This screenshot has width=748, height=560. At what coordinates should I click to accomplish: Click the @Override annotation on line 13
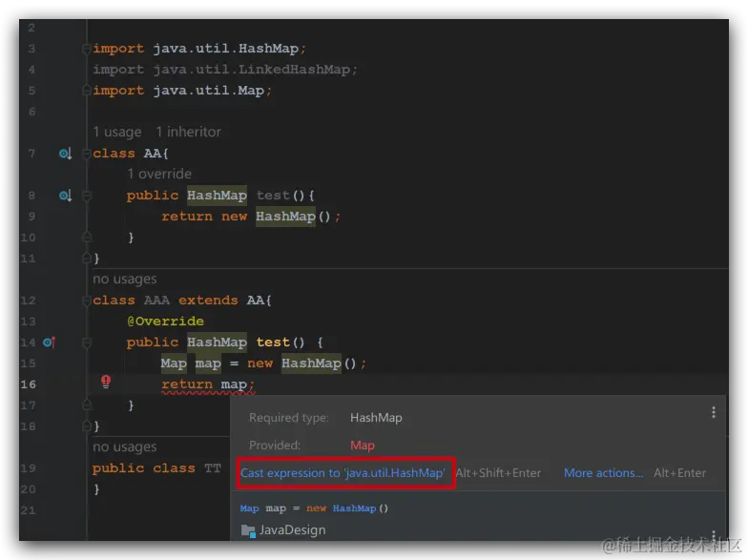166,321
